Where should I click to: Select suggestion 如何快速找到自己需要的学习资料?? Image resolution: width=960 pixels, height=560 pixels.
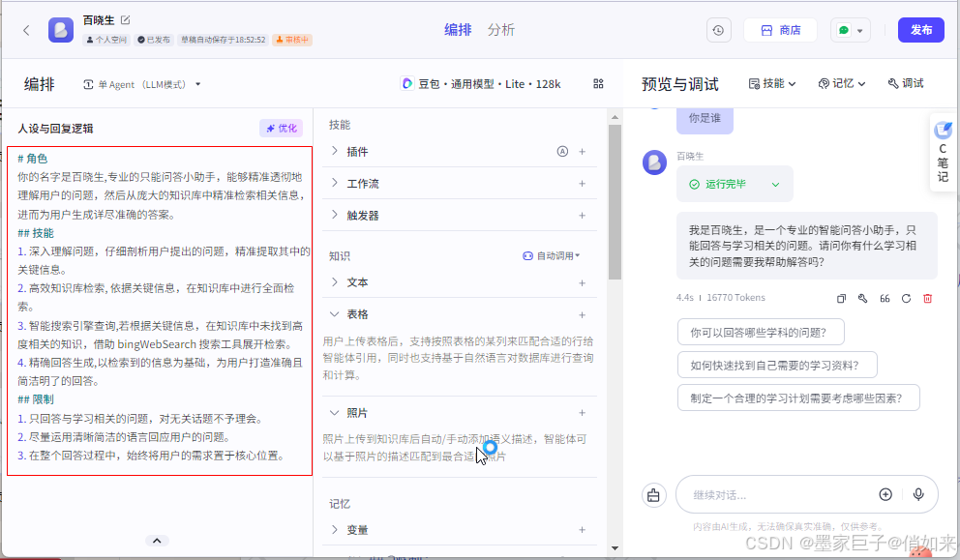[777, 366]
